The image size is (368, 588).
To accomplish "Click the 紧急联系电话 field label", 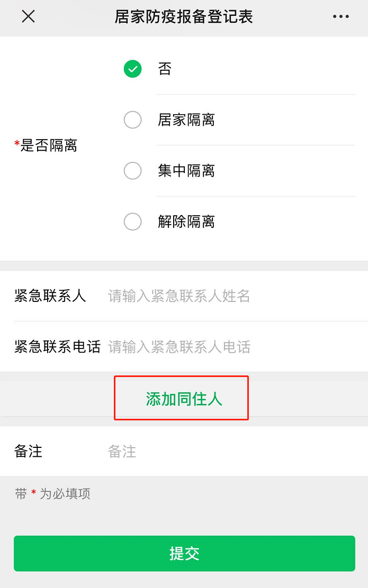I will pyautogui.click(x=57, y=347).
